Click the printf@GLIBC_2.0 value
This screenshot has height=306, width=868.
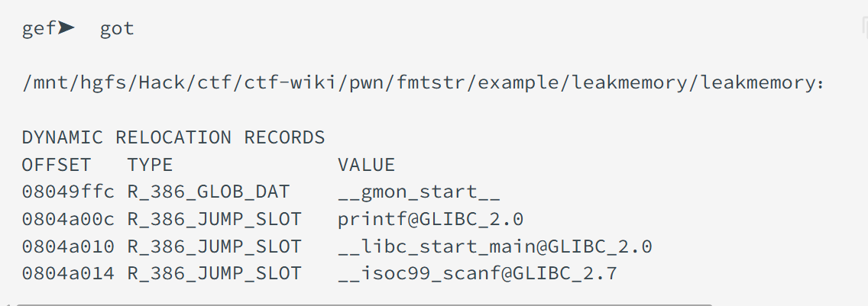[430, 220]
